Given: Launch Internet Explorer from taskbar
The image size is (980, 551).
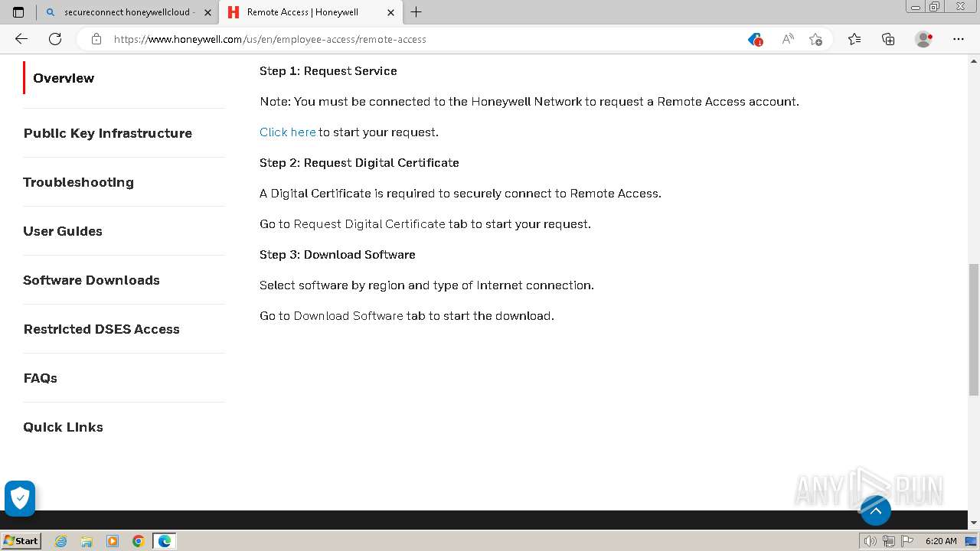Looking at the screenshot, I should point(61,541).
